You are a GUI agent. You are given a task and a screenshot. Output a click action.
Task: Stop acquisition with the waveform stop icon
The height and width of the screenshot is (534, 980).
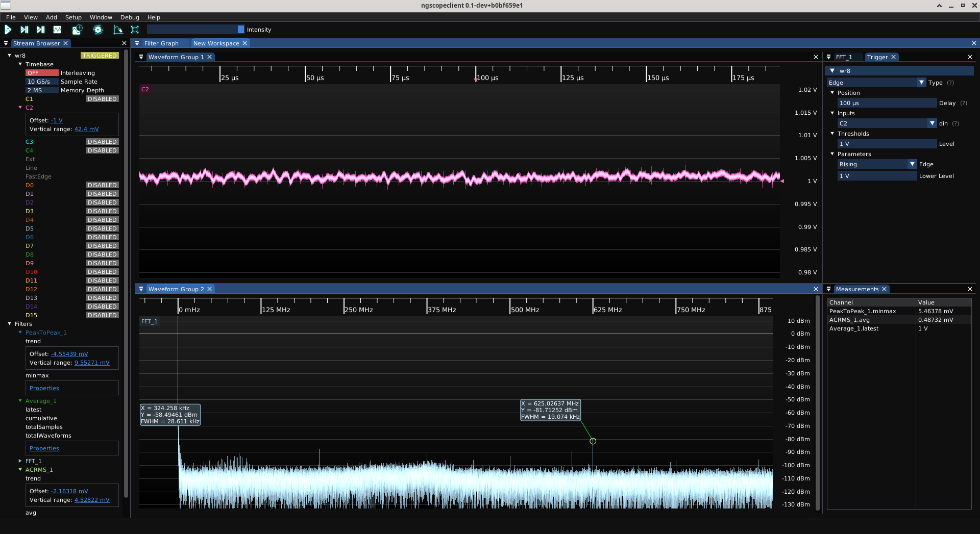coord(57,30)
